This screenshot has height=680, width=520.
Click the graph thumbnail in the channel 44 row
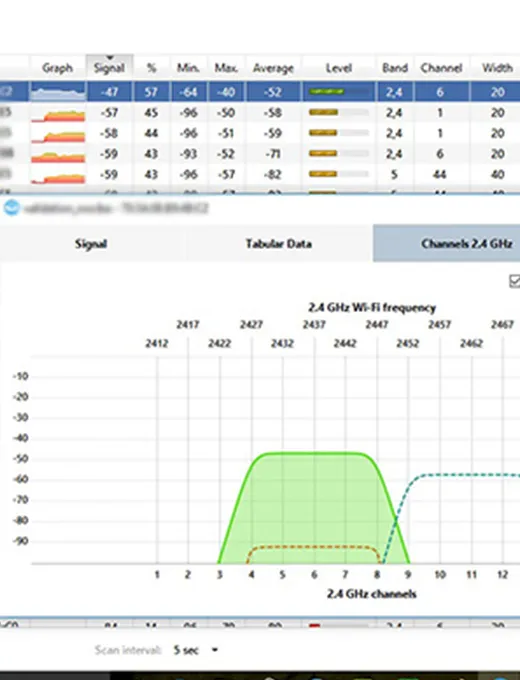tap(58, 177)
